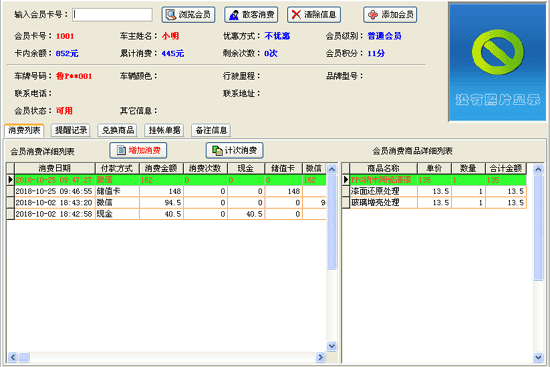The image size is (550, 367).
Task: Click the 浏览会员 button
Action: tap(188, 14)
